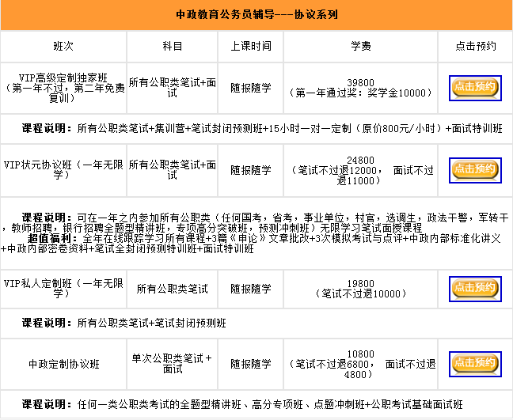The image size is (513, 420).
Task: Click the 39800 tuition price cell
Action: click(360, 88)
